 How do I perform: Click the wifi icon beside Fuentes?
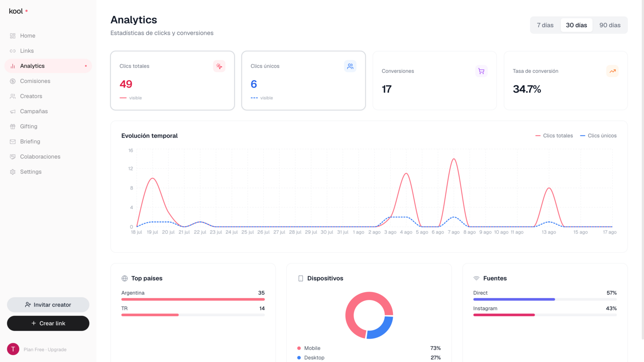[477, 278]
